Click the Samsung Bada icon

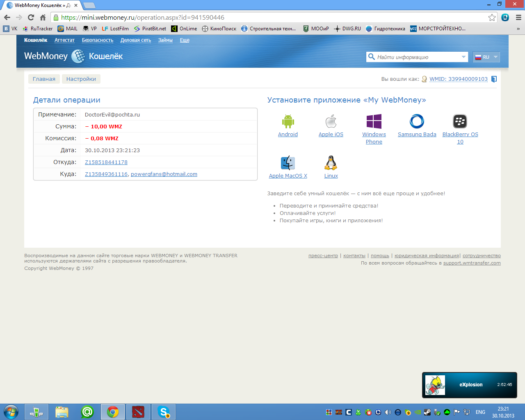(x=417, y=121)
